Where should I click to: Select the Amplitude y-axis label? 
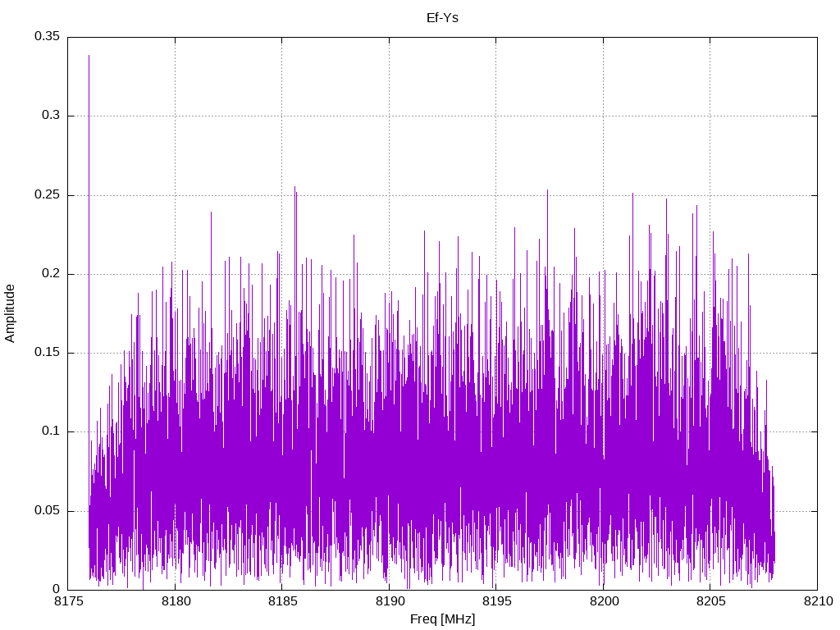[x=10, y=314]
